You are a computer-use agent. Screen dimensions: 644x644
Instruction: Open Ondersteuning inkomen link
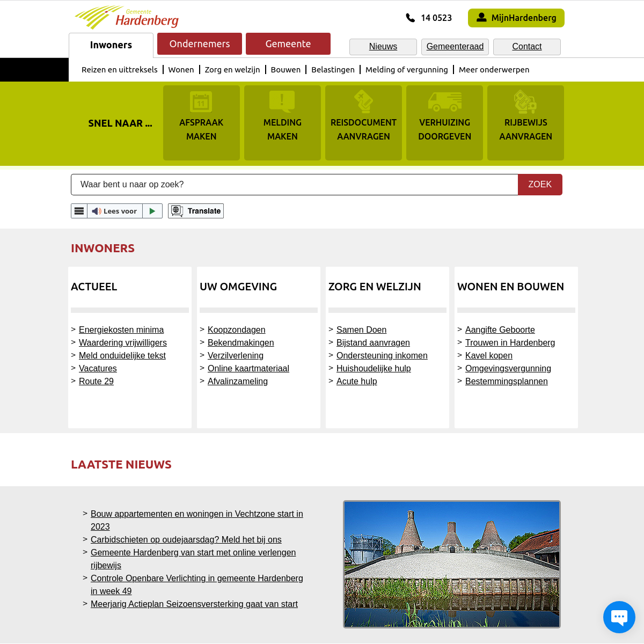[382, 355]
